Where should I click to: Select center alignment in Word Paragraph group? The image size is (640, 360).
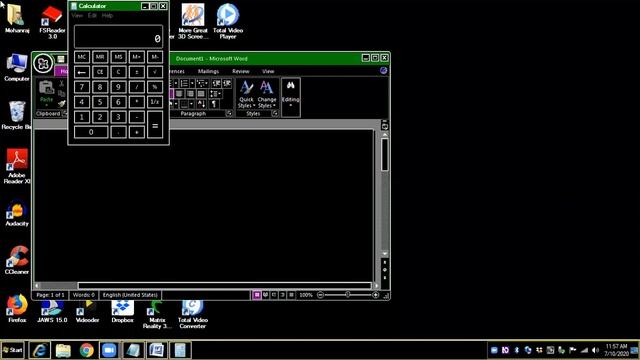click(179, 94)
